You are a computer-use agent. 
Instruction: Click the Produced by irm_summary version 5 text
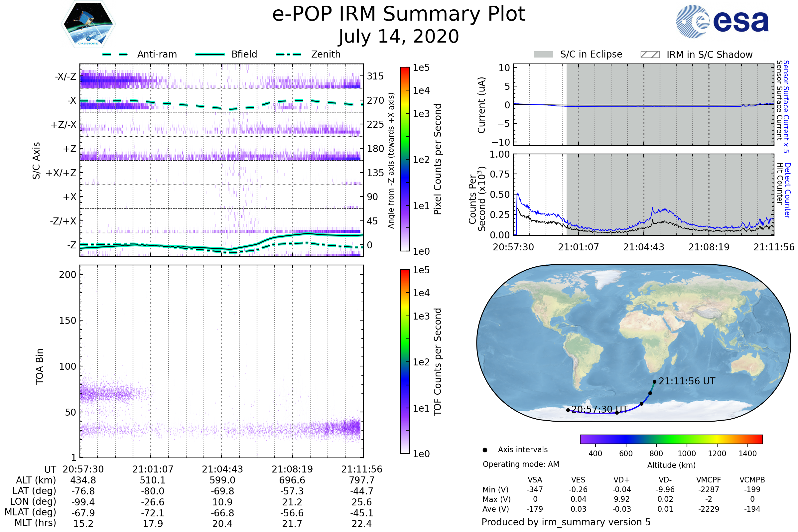[566, 522]
